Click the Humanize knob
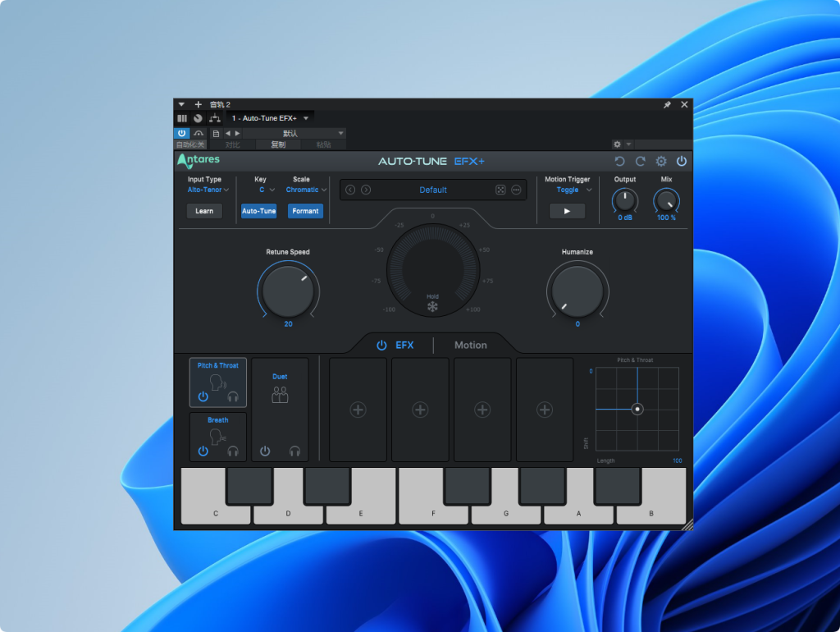Viewport: 840px width, 632px height. pyautogui.click(x=577, y=291)
